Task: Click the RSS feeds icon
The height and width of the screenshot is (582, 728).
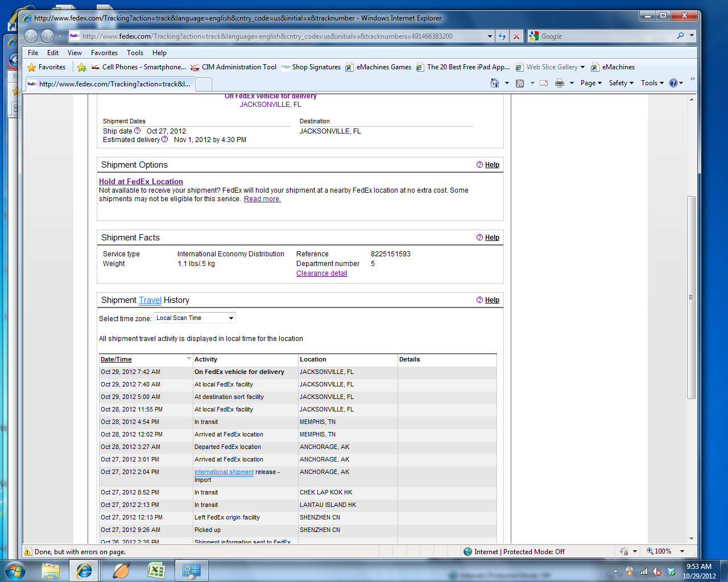Action: point(520,83)
